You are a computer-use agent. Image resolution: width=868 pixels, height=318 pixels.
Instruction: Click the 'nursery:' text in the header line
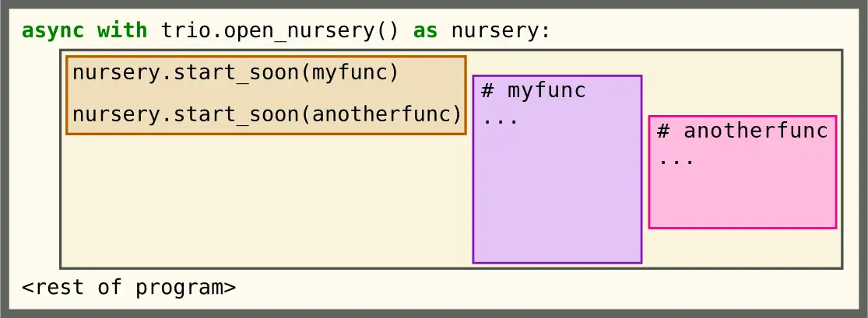pyautogui.click(x=501, y=32)
